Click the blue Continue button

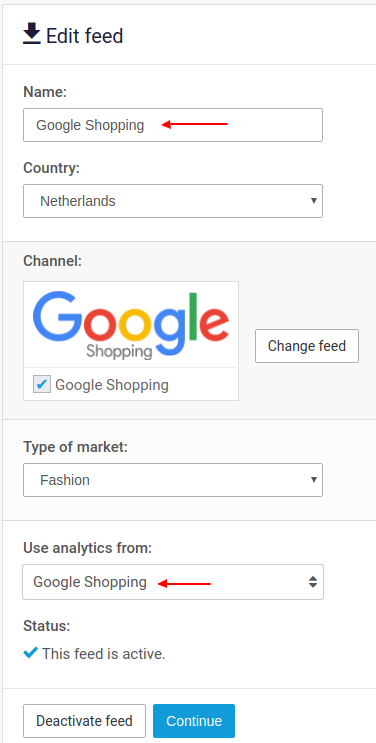click(x=194, y=721)
